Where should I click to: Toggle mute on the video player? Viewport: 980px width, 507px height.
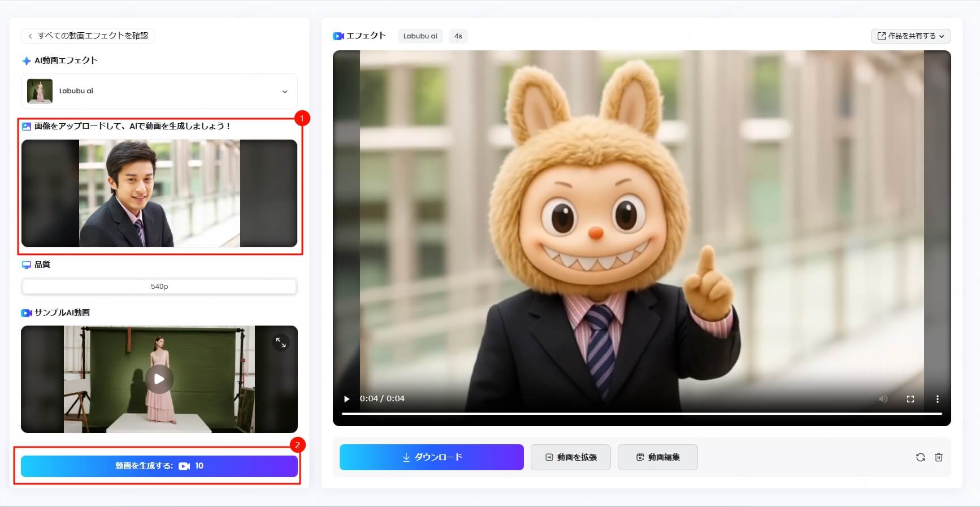(x=883, y=399)
